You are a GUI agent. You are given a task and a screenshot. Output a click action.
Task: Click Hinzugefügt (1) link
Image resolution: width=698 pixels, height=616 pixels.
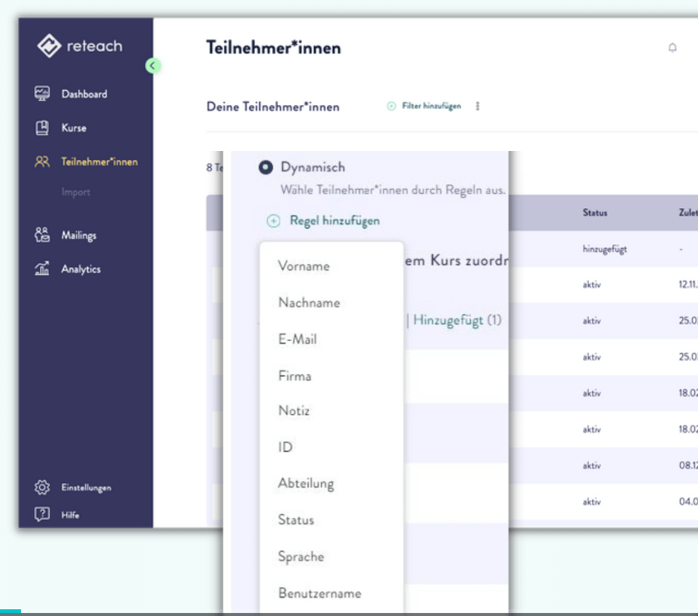pyautogui.click(x=457, y=320)
